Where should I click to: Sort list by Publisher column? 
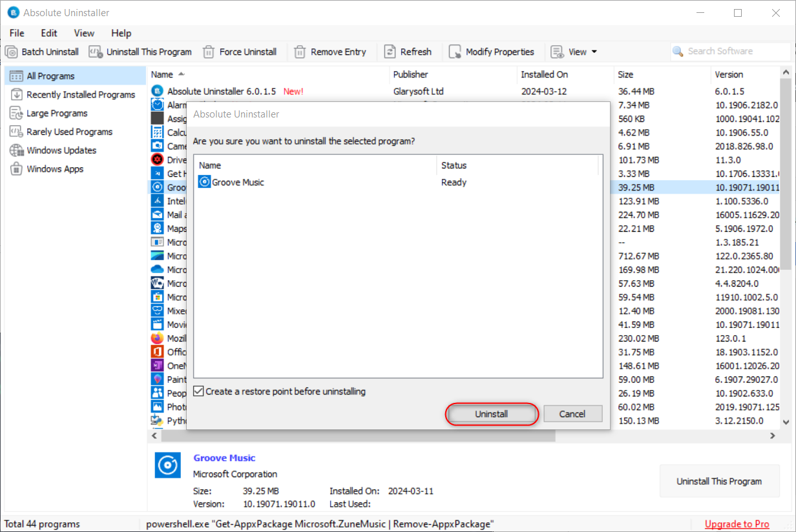click(x=453, y=74)
